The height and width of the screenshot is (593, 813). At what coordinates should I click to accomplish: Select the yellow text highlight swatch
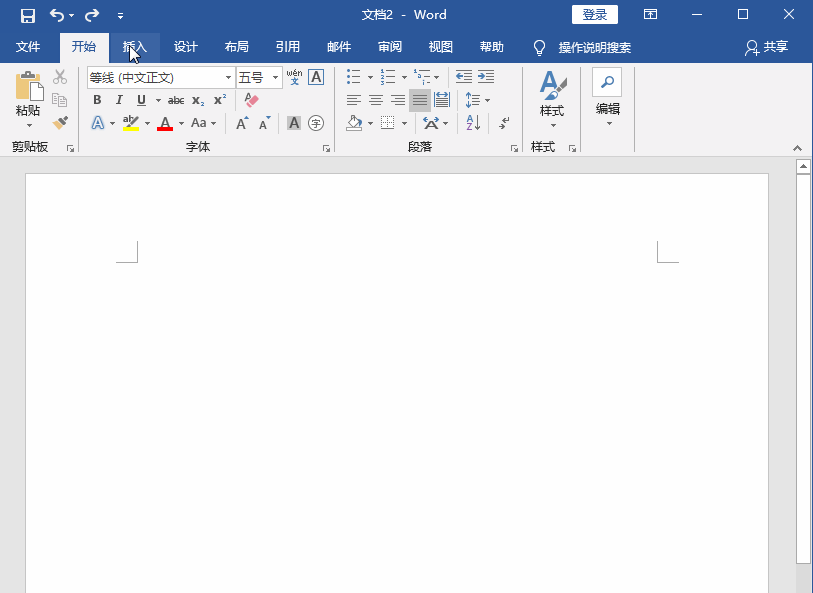coord(131,123)
